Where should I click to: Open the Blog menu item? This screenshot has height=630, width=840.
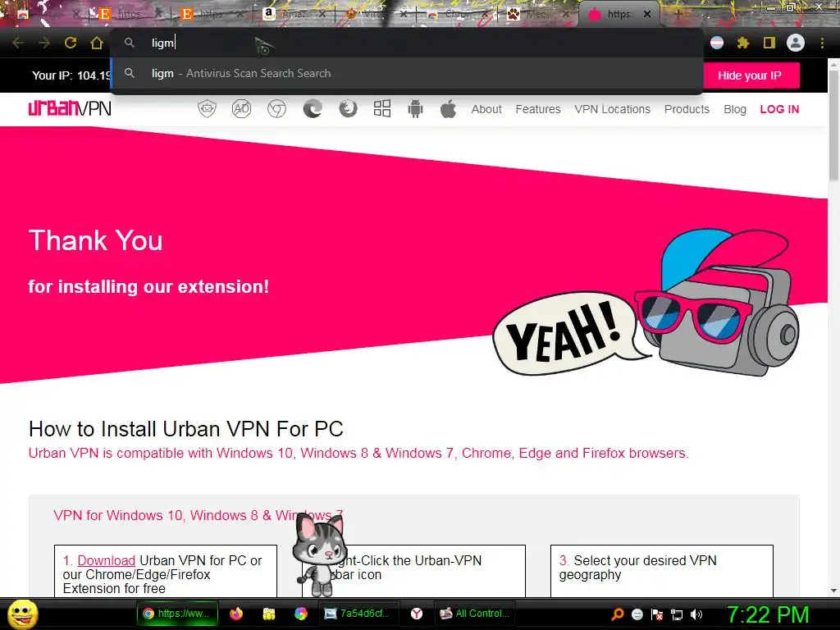pyautogui.click(x=735, y=109)
